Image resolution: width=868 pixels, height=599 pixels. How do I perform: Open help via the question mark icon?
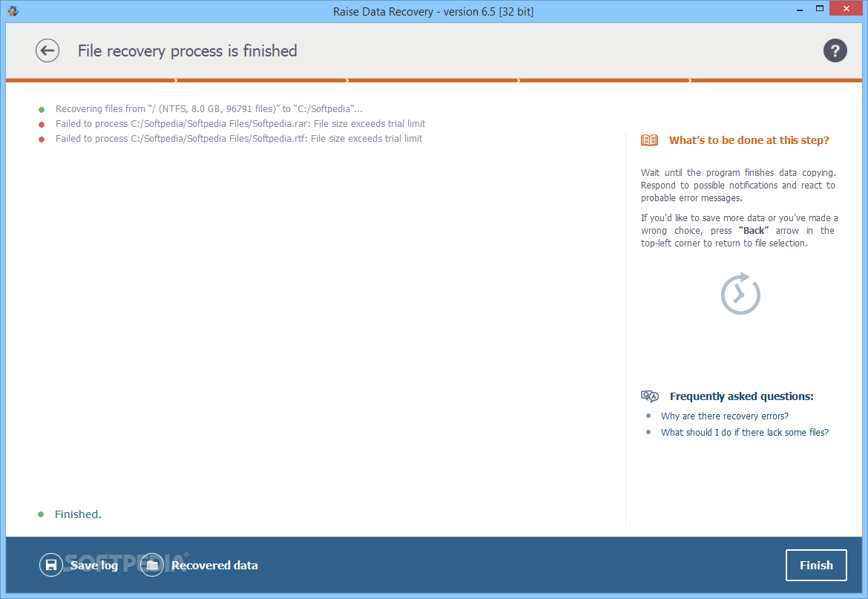point(835,51)
